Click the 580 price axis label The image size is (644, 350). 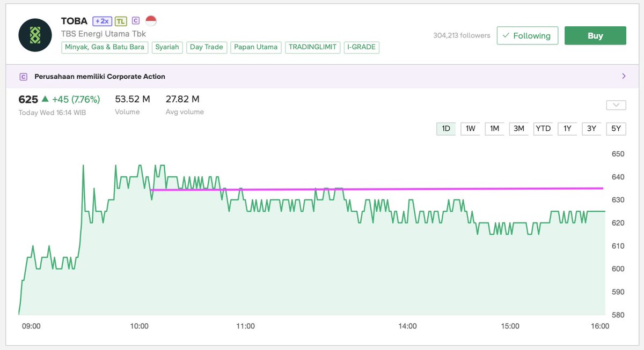(618, 315)
